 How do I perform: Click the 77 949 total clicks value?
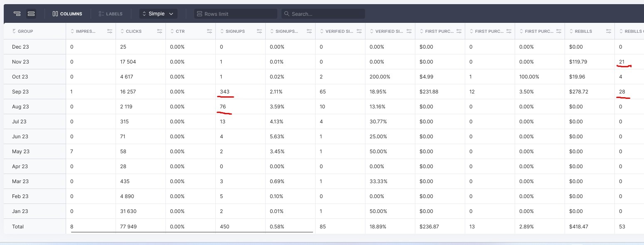click(128, 227)
